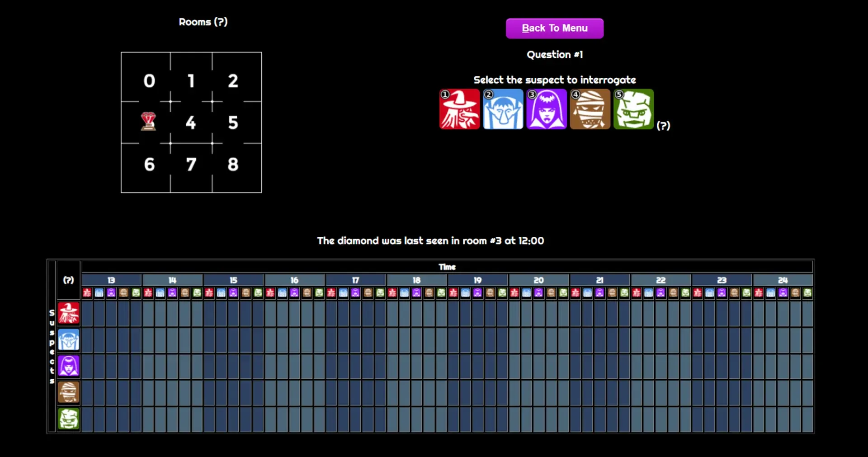Click the hour 18 timeline header
This screenshot has width=868, height=457.
click(416, 280)
